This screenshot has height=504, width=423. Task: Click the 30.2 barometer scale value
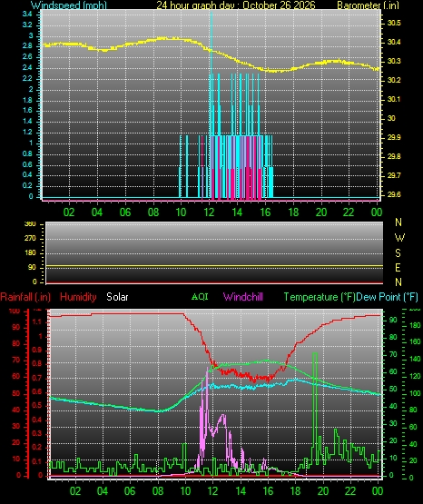tap(394, 80)
